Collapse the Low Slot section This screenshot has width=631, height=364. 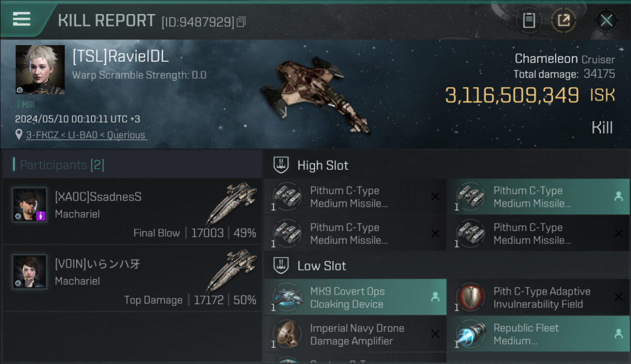pos(447,266)
